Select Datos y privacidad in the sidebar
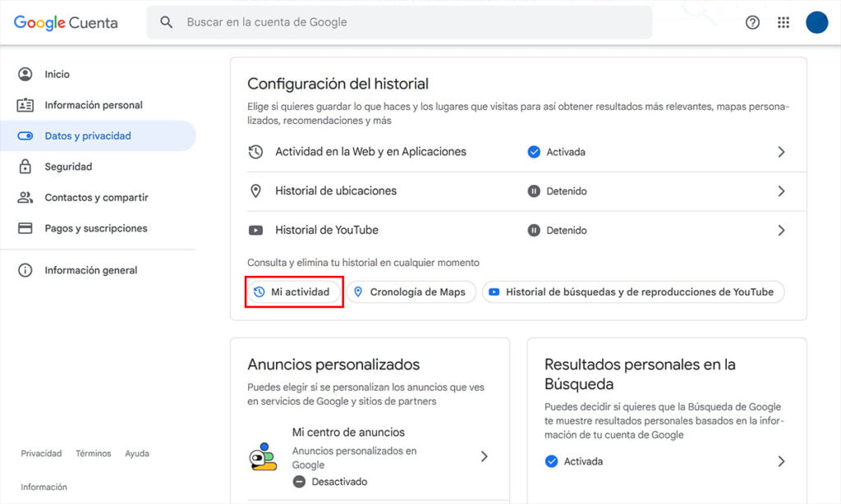This screenshot has height=504, width=841. coord(99,135)
